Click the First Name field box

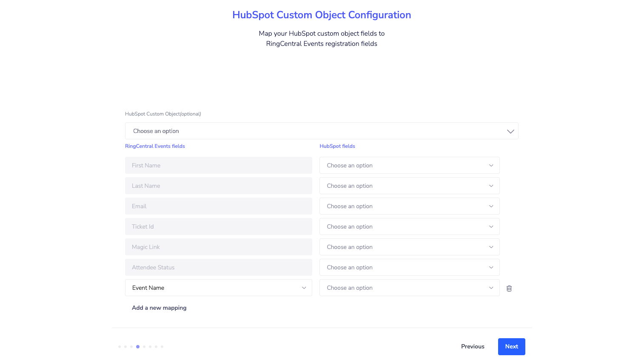(x=218, y=165)
